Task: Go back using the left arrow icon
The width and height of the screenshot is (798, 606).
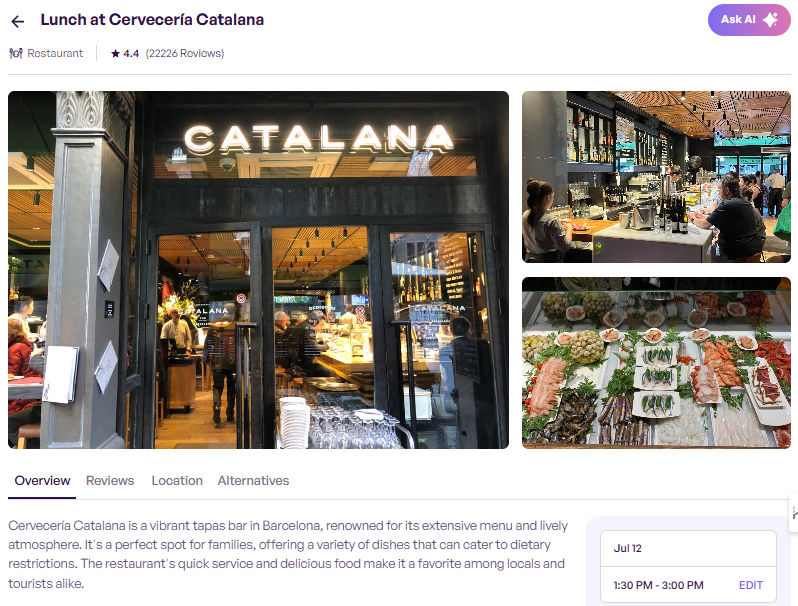Action: [x=17, y=21]
